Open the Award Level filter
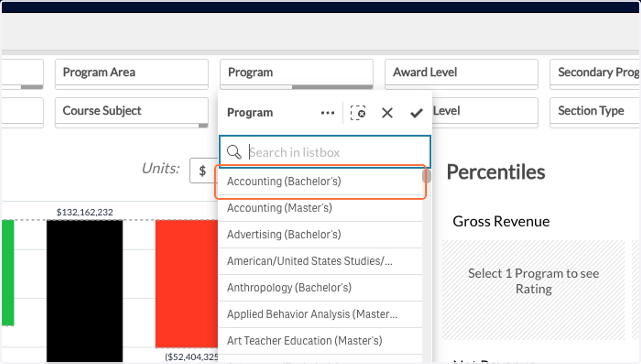The height and width of the screenshot is (364, 641). pyautogui.click(x=462, y=74)
